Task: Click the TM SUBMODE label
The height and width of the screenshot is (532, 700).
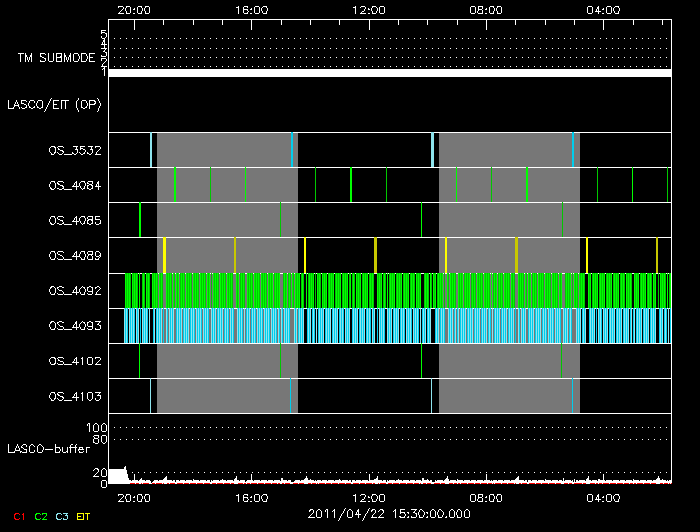Action: [54, 58]
